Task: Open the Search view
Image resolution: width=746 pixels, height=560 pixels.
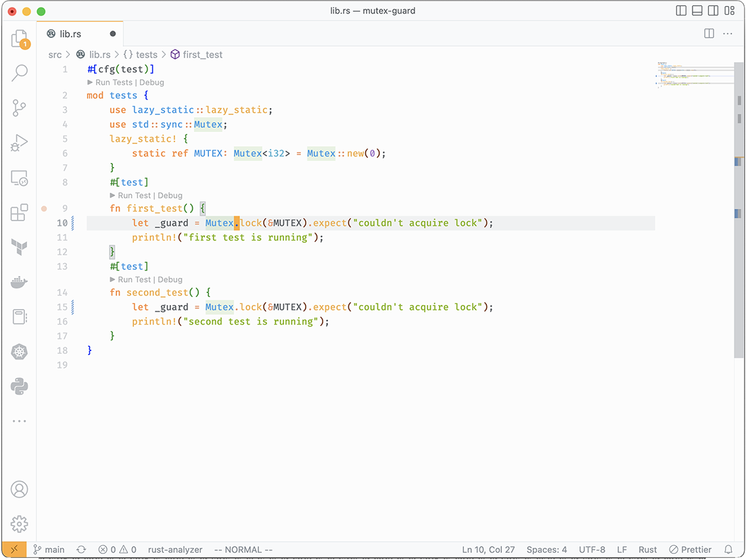Action: pos(20,73)
